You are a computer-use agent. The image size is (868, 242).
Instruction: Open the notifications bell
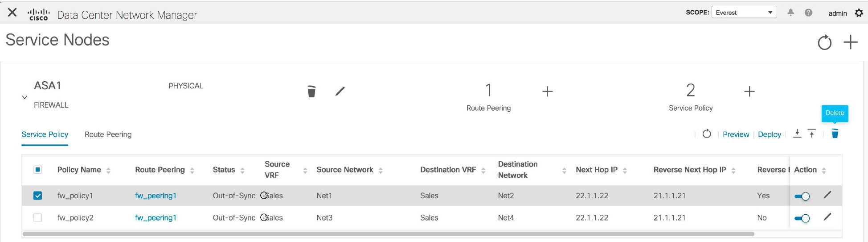(x=790, y=13)
